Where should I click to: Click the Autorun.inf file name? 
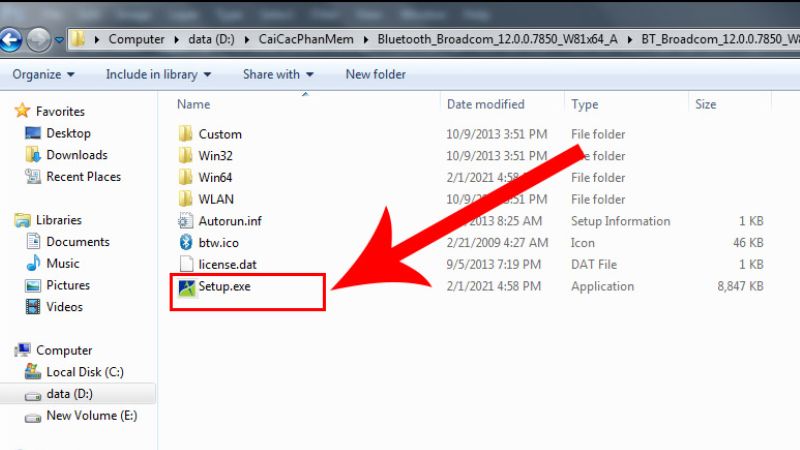coord(230,221)
